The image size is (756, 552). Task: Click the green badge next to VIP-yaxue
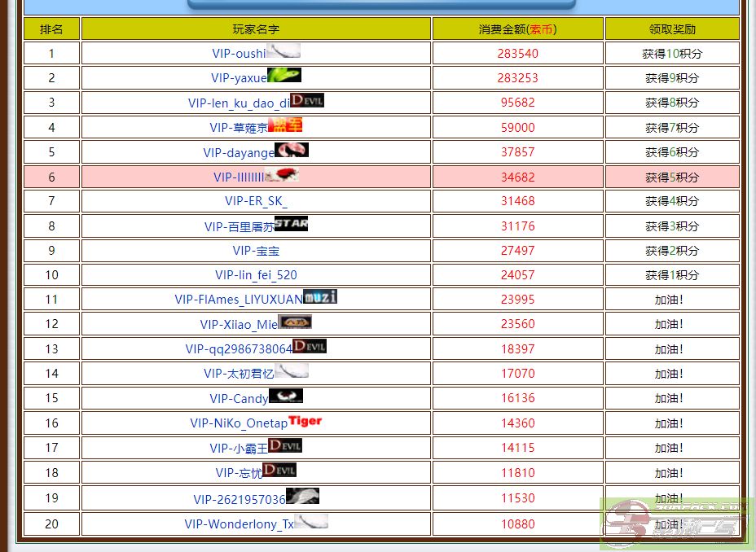point(284,75)
